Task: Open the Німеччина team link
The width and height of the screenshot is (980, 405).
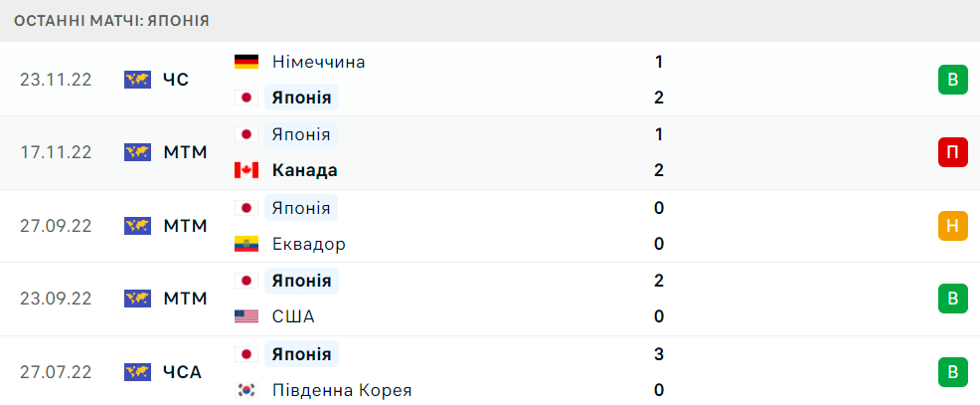Action: tap(318, 62)
